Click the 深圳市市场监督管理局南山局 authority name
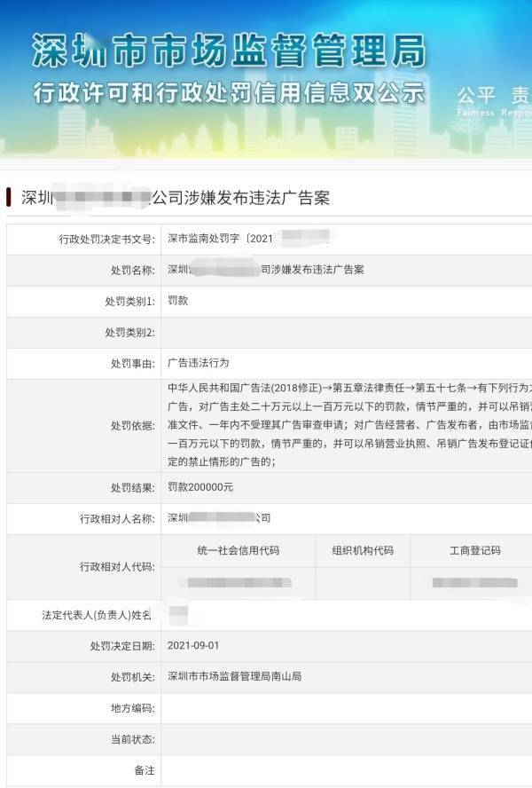The width and height of the screenshot is (532, 788). click(235, 676)
